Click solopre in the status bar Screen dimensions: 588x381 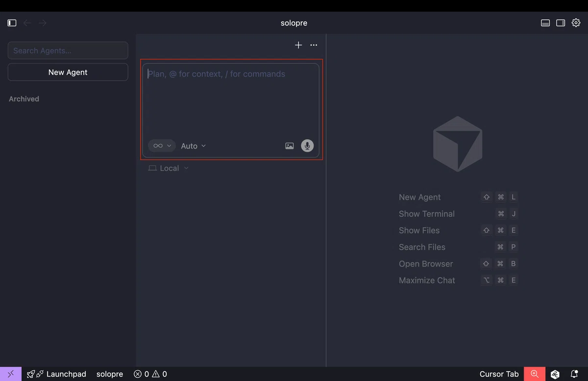coord(110,374)
